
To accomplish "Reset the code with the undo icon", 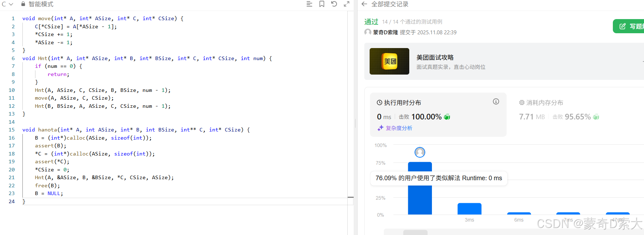I will pyautogui.click(x=334, y=4).
